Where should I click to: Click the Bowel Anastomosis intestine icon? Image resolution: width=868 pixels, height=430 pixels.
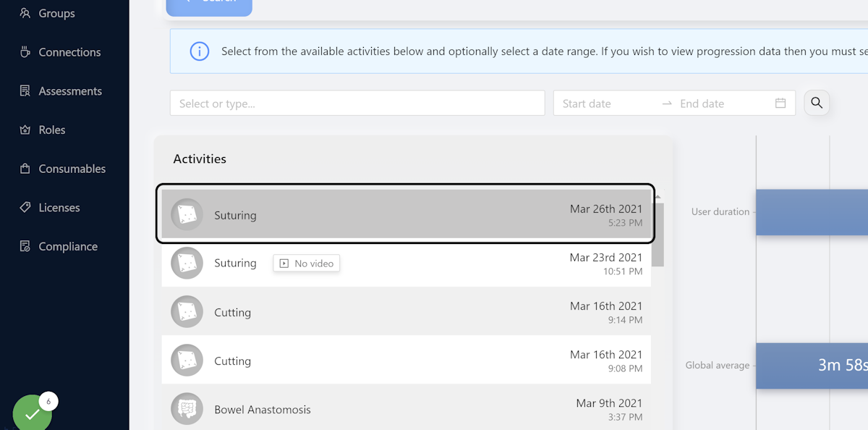187,409
